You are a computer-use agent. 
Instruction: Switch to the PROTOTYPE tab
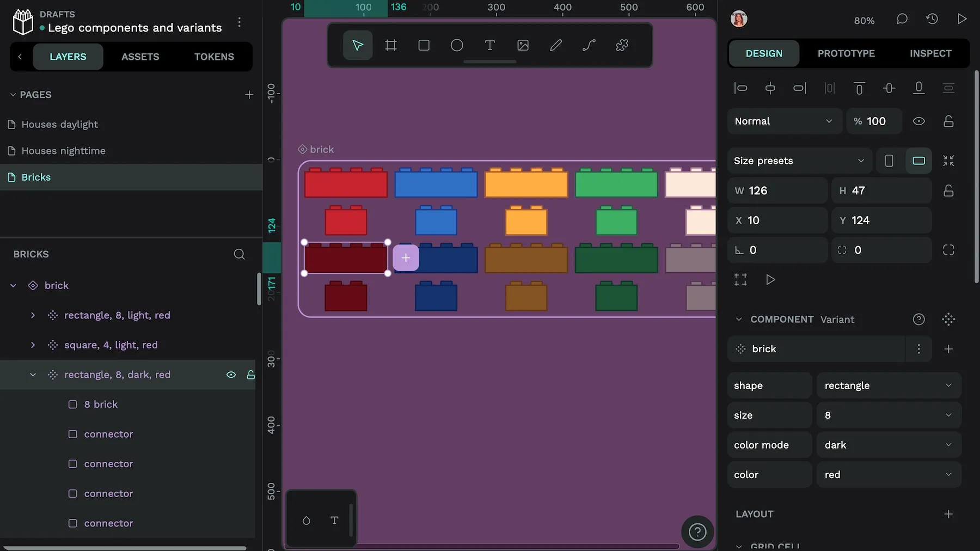pos(846,53)
